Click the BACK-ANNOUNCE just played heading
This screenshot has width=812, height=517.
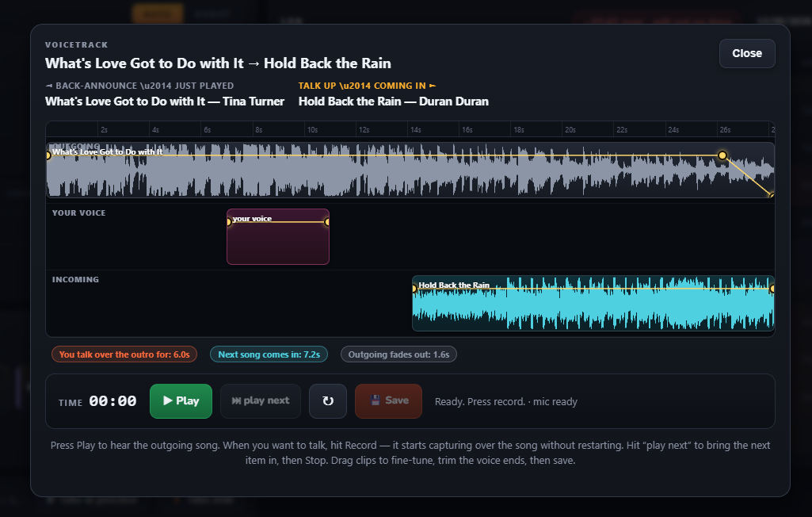139,86
